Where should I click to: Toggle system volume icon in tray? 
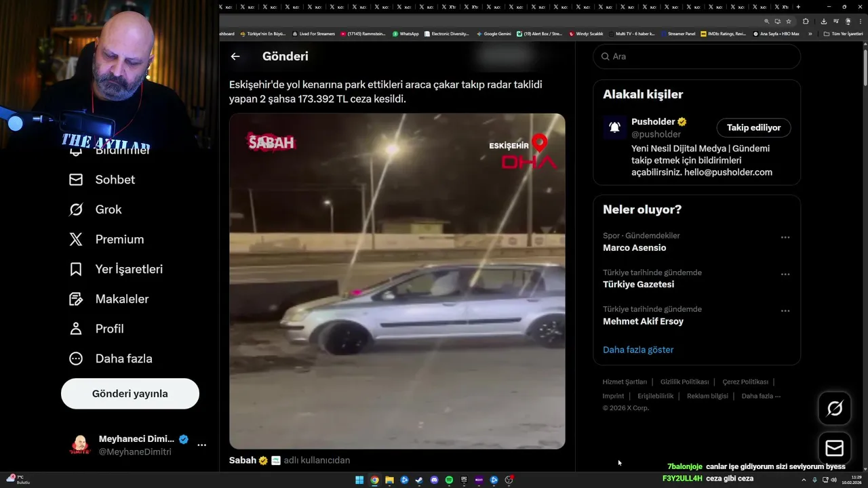[833, 480]
